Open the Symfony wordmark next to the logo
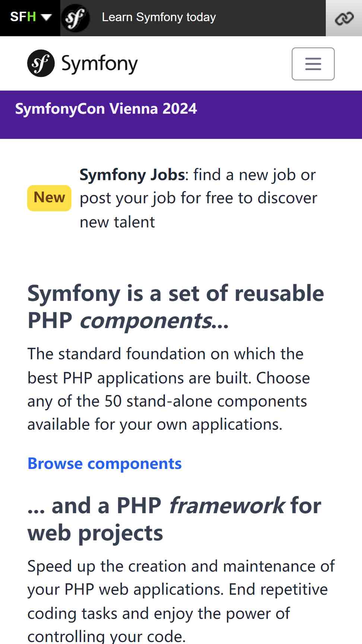 coord(99,64)
